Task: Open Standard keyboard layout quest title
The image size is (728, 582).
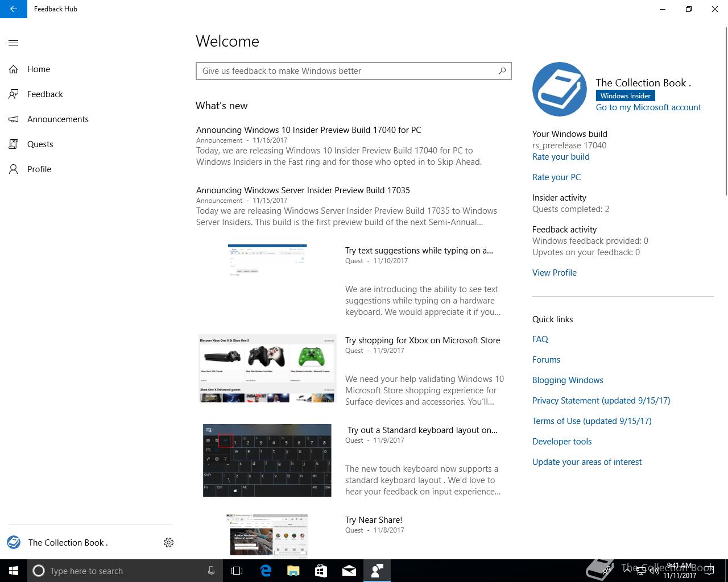Action: [423, 430]
